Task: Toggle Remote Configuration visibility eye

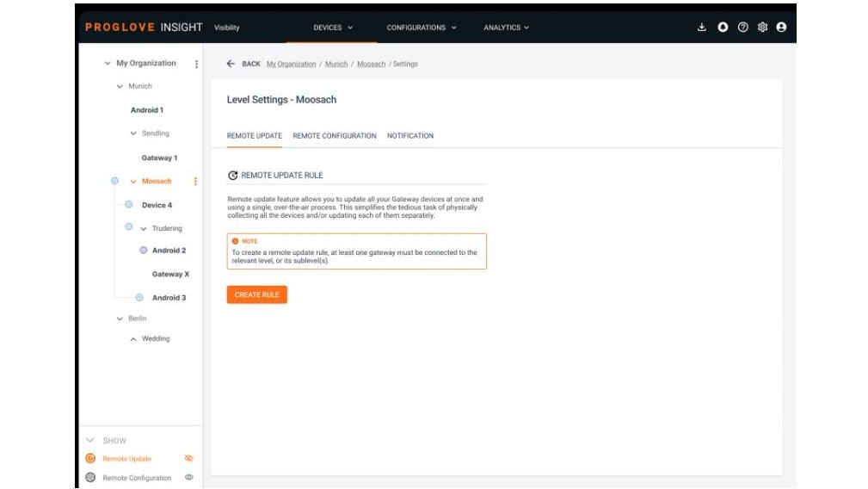Action: point(189,478)
